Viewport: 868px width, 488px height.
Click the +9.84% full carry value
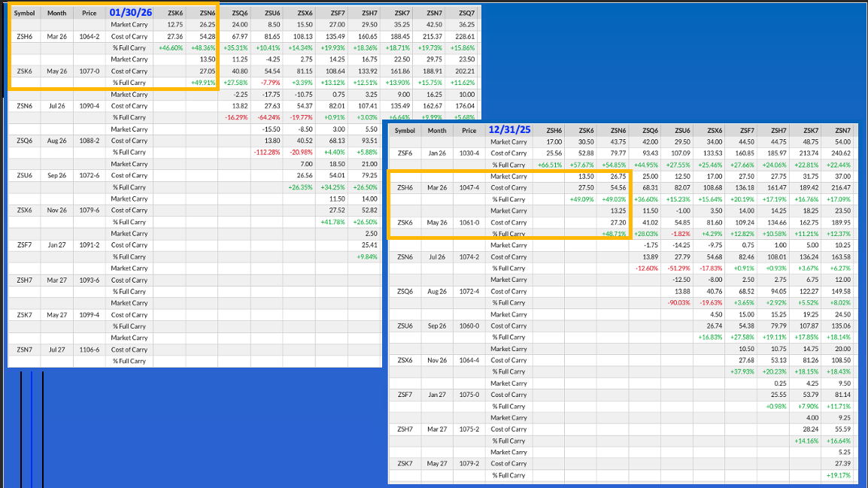[x=367, y=256]
